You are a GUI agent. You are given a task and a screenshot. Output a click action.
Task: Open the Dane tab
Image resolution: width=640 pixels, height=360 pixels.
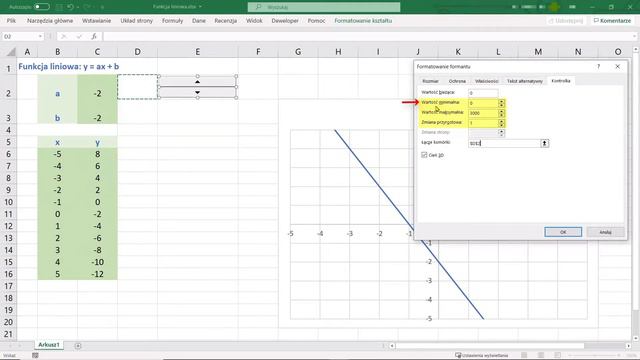point(199,20)
